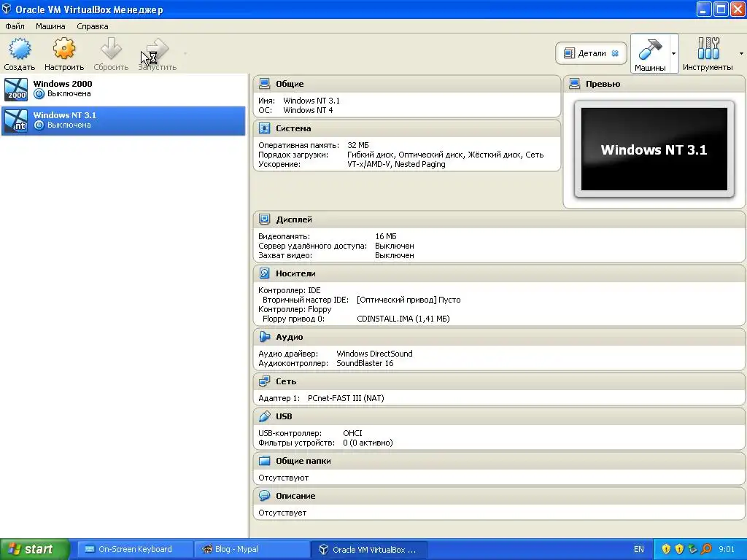
Task: Open the Описание section header link
Action: tap(295, 496)
